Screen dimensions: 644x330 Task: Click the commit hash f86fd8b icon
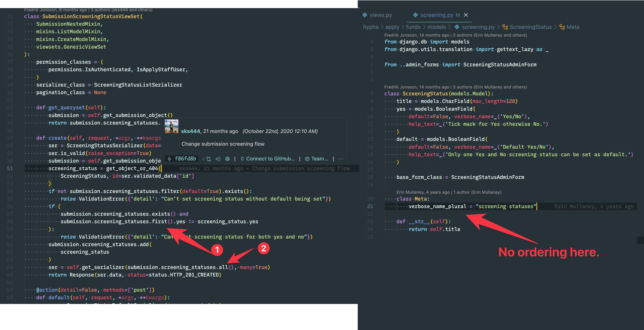point(170,159)
